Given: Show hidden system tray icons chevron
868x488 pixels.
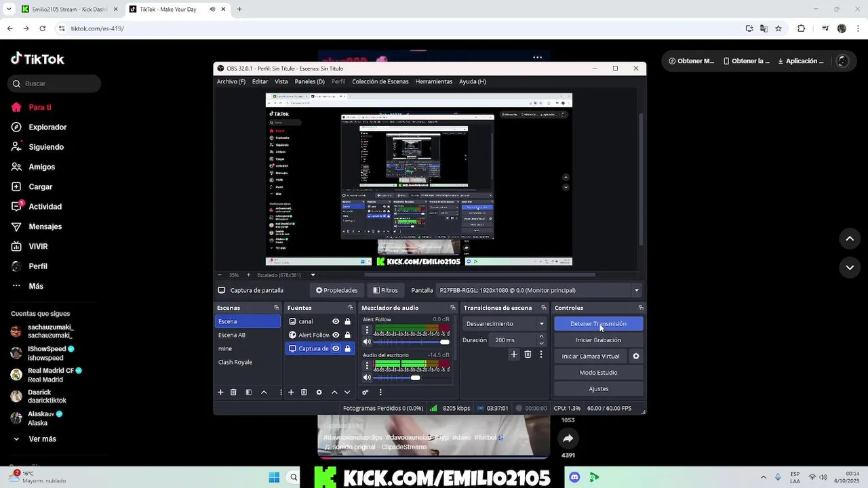Looking at the screenshot, I should pyautogui.click(x=764, y=477).
